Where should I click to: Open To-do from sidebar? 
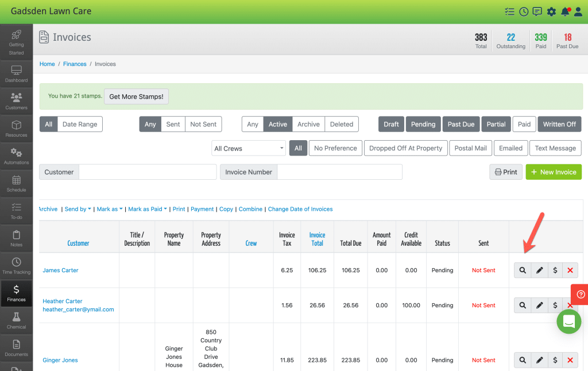(x=16, y=210)
